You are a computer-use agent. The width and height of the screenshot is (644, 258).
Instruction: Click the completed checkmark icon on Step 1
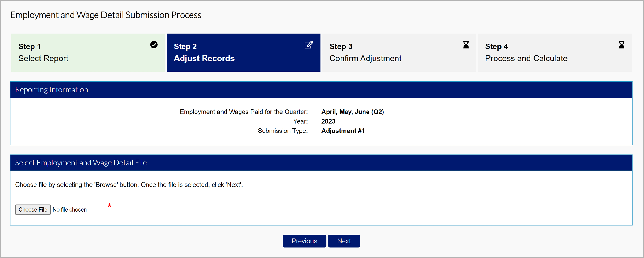tap(154, 45)
